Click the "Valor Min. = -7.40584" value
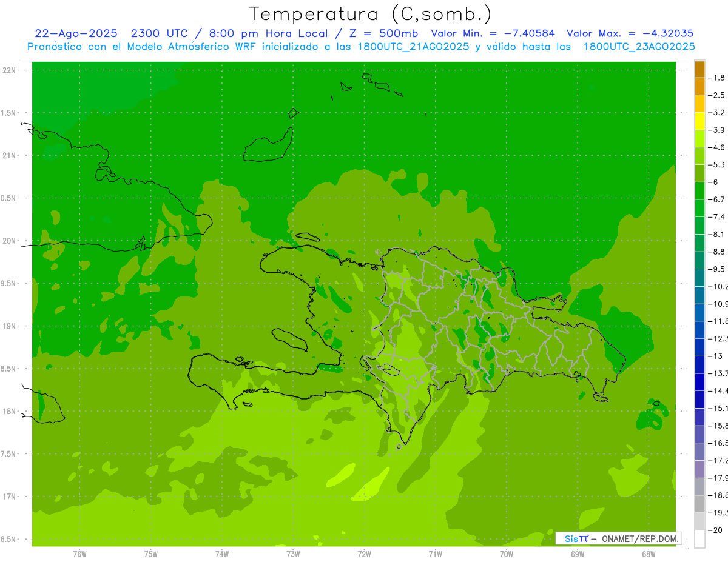The height and width of the screenshot is (562, 728). (x=493, y=33)
